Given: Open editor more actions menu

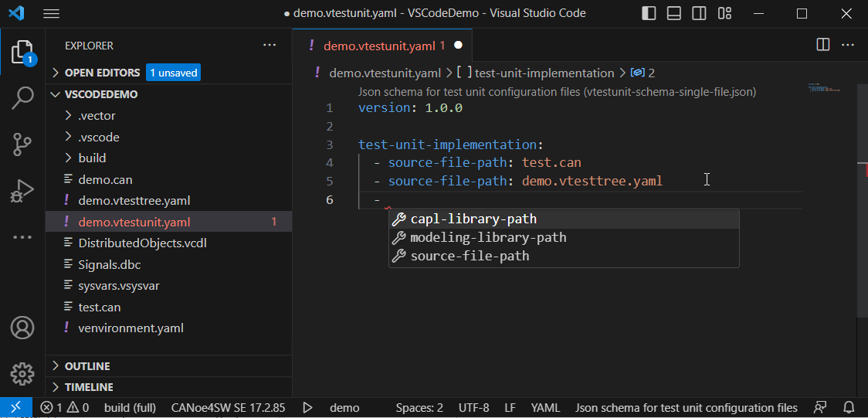Looking at the screenshot, I should tap(848, 45).
